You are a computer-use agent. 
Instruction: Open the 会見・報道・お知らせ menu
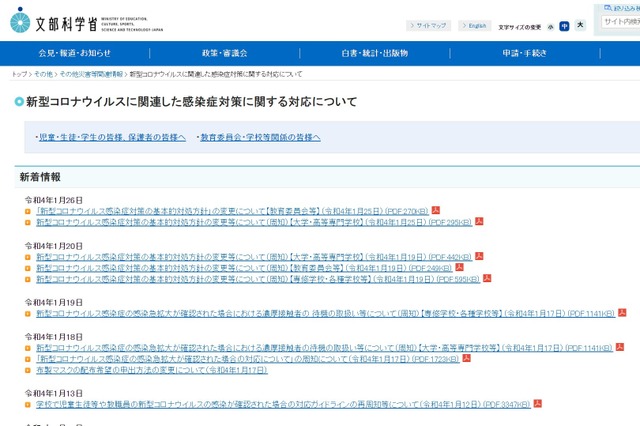[75, 53]
